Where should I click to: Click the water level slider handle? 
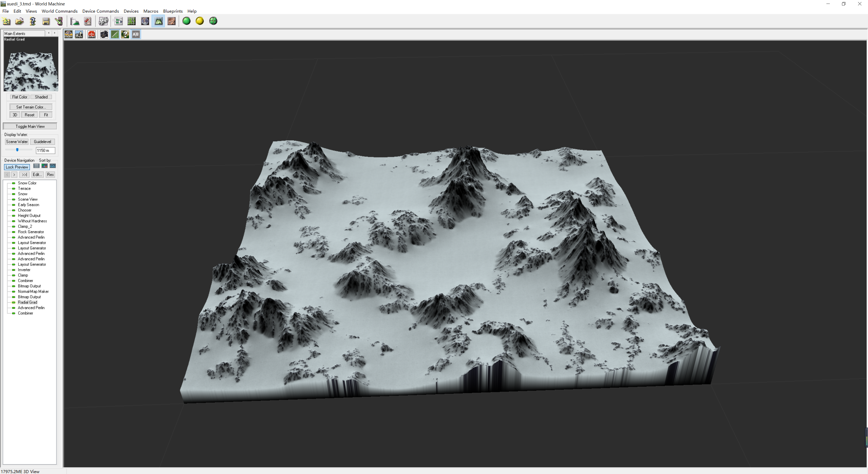tap(17, 150)
